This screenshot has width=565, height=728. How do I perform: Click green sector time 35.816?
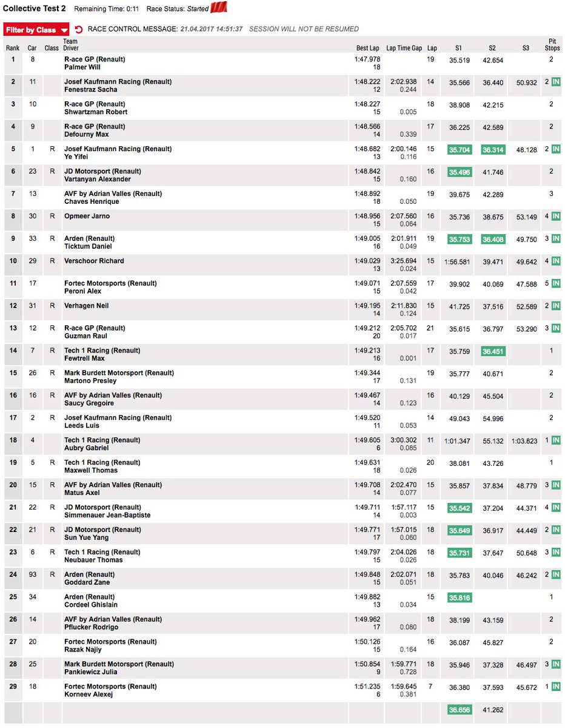tap(460, 597)
